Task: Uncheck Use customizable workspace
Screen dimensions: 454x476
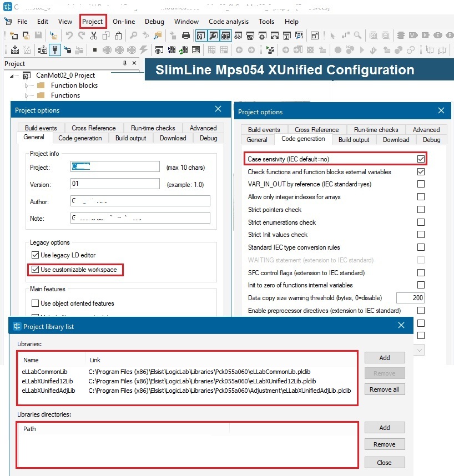Action: [x=35, y=270]
